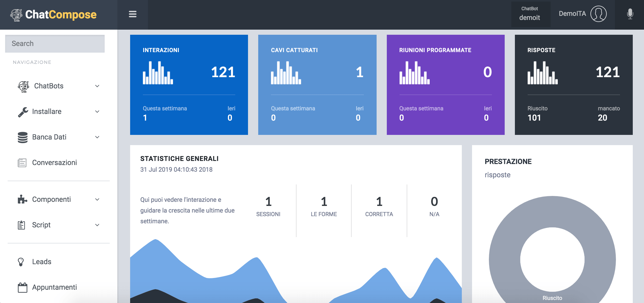Screen dimensions: 644x303
Task: Click the Script clipboard icon
Action: (x=21, y=225)
